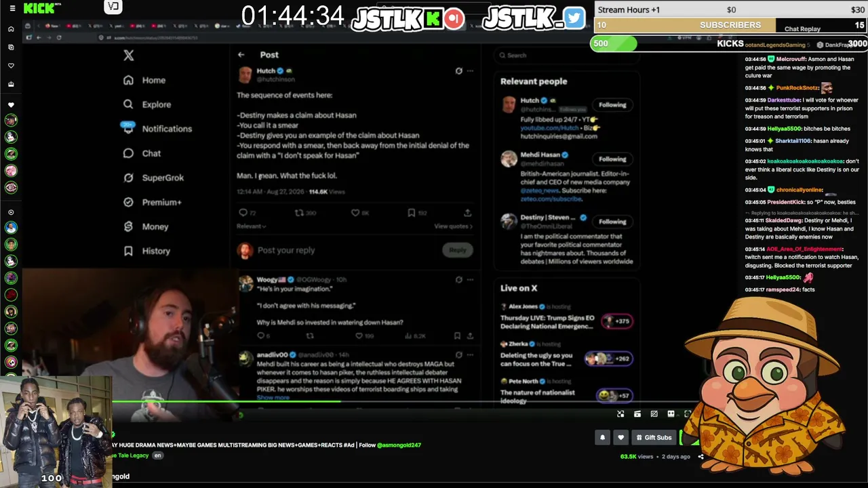Reload the X page in browser
The height and width of the screenshot is (488, 868).
click(59, 37)
